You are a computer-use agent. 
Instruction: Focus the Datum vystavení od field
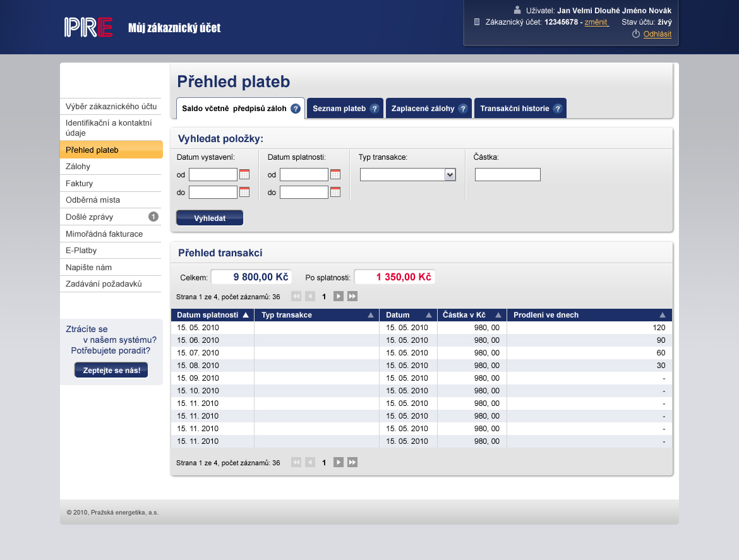[x=213, y=175]
